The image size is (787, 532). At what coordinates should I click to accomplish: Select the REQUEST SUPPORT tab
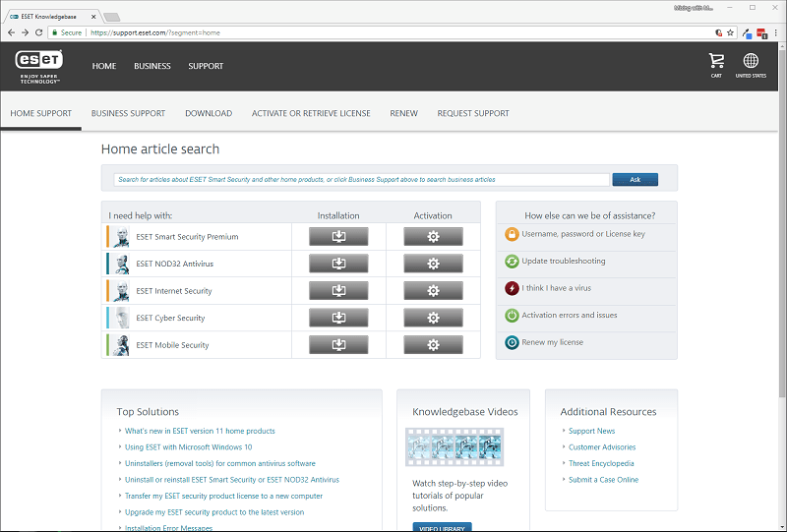point(473,113)
